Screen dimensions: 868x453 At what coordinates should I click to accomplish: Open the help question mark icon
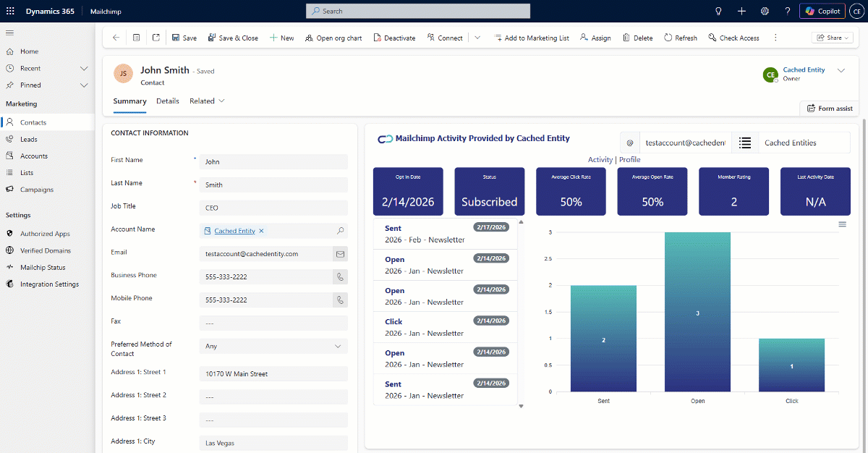tap(788, 11)
